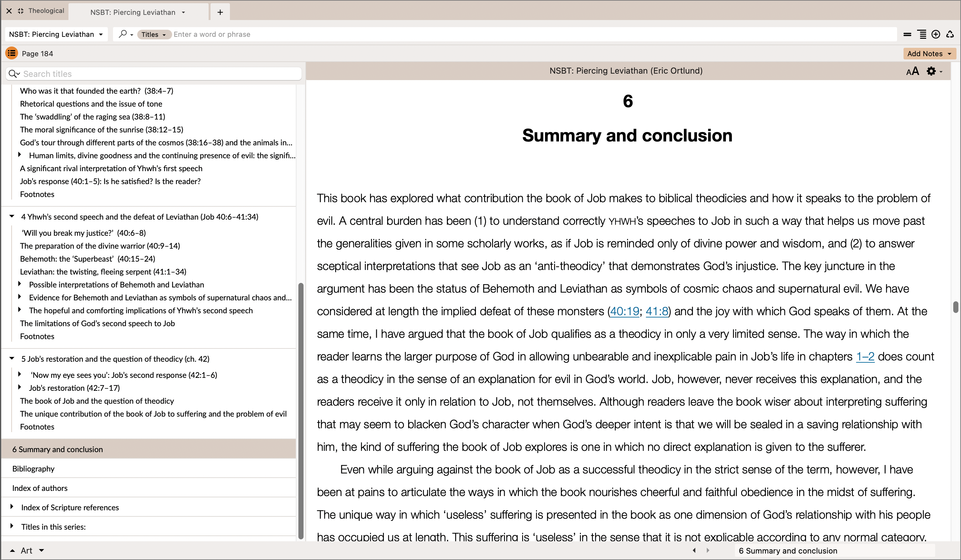Click the Page 184 reference field
The height and width of the screenshot is (560, 961).
37,54
